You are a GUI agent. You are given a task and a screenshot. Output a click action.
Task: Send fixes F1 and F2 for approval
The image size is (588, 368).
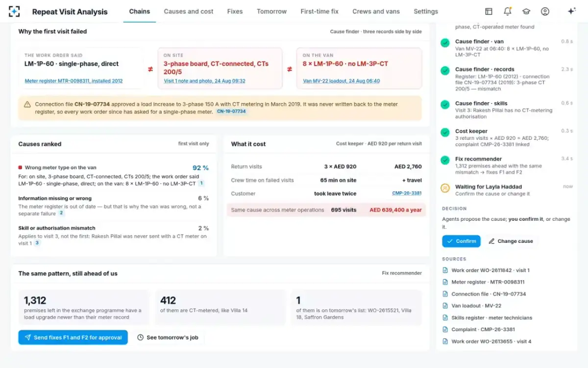73,338
